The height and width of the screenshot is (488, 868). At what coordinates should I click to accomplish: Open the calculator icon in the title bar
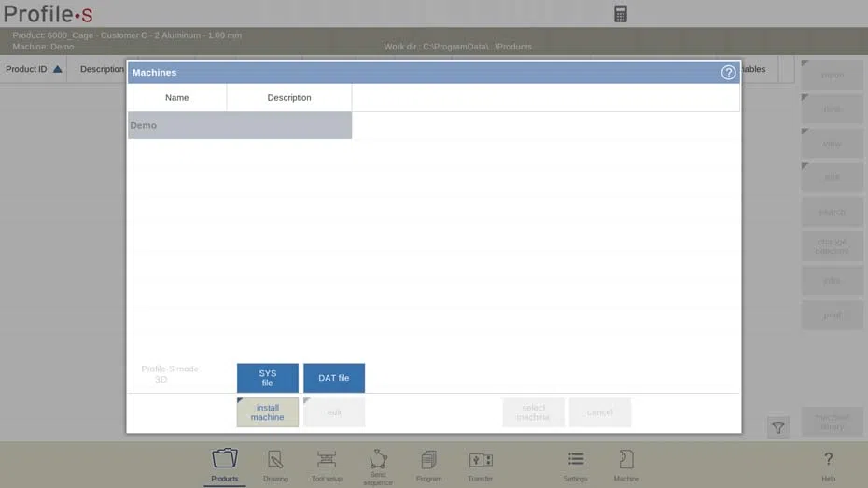[621, 14]
